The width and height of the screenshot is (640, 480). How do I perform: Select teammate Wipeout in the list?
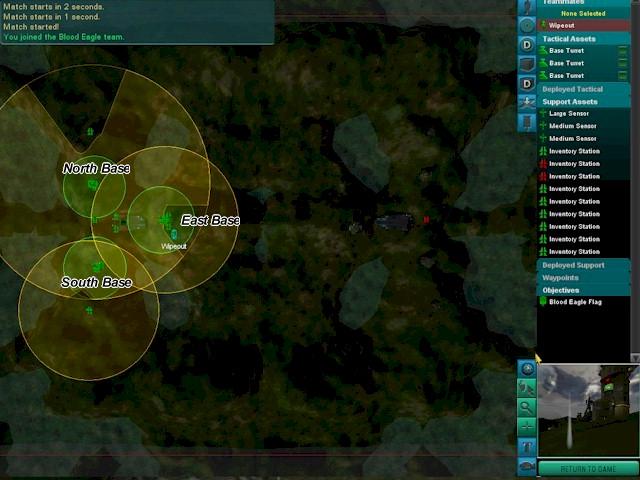pos(584,25)
